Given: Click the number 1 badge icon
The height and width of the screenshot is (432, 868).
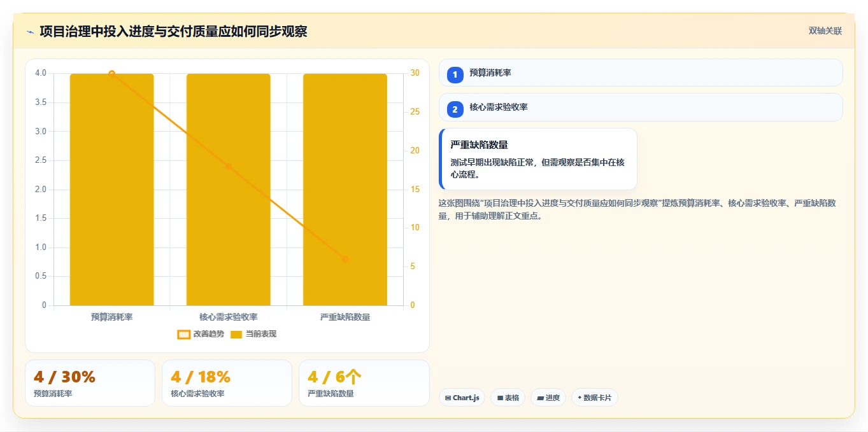Looking at the screenshot, I should pos(455,75).
